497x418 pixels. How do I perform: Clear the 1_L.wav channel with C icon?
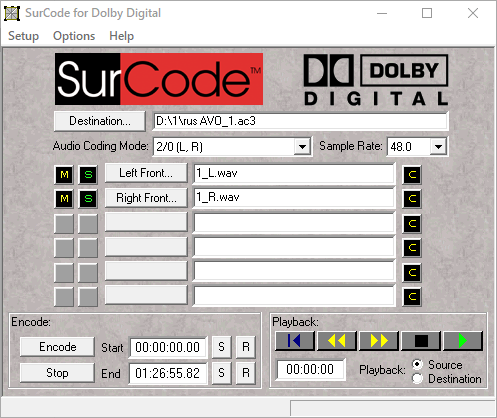click(x=412, y=174)
